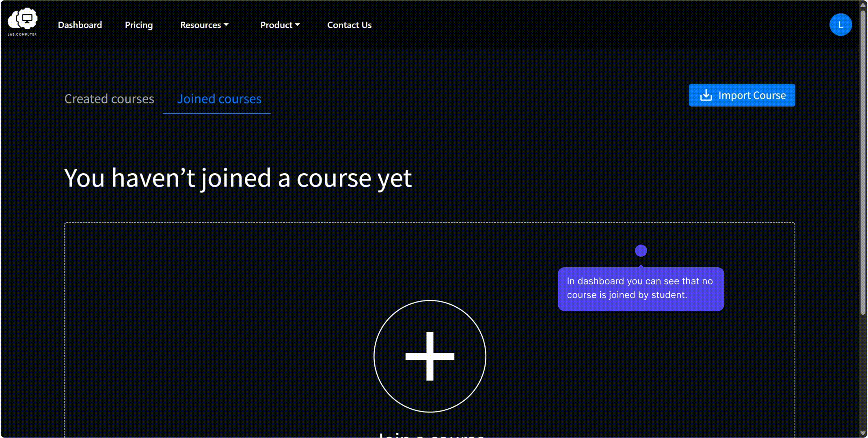868x438 pixels.
Task: Open the user profile avatar L
Action: click(840, 25)
